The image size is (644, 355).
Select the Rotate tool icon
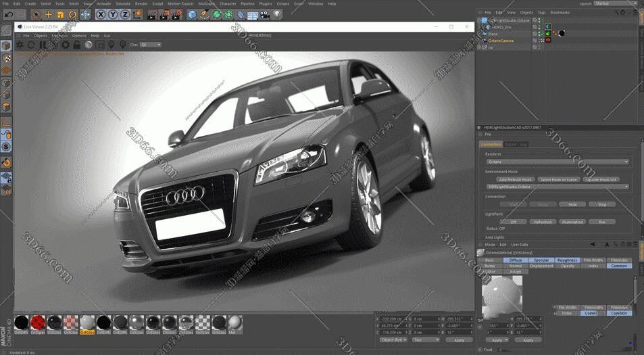73,14
